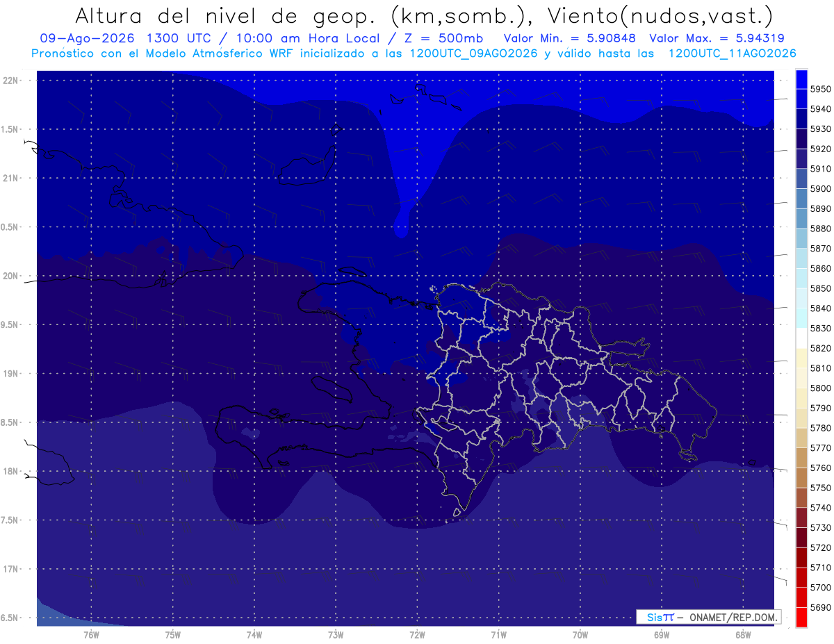Click the '18N' latitude label
The image size is (834, 644).
point(10,471)
